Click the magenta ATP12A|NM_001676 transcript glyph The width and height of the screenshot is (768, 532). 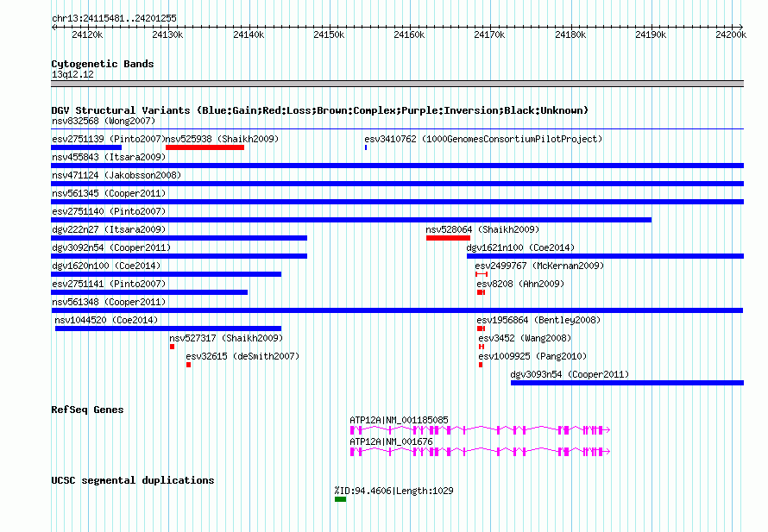[480, 452]
